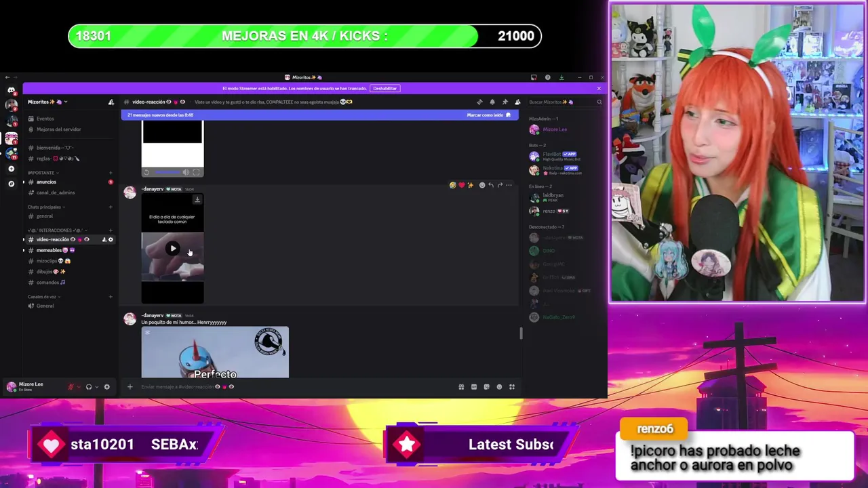868x488 pixels.
Task: Open add reaction emoji picker on message
Action: [x=482, y=185]
